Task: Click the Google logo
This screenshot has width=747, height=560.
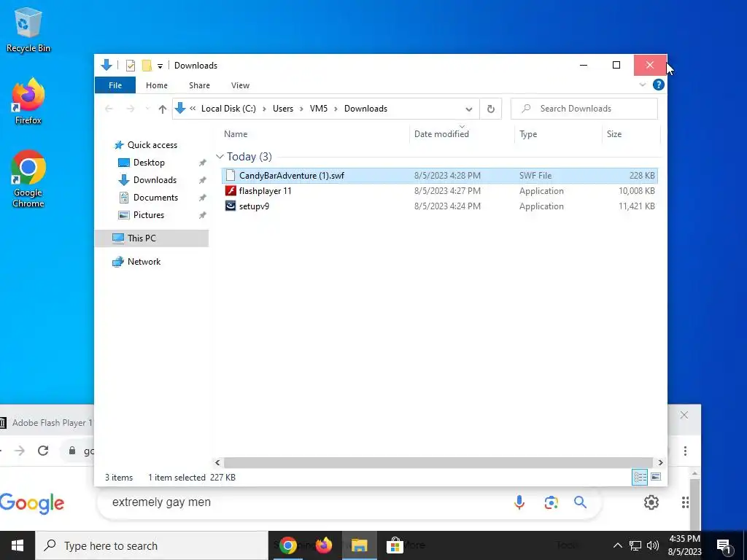Action: click(x=32, y=503)
